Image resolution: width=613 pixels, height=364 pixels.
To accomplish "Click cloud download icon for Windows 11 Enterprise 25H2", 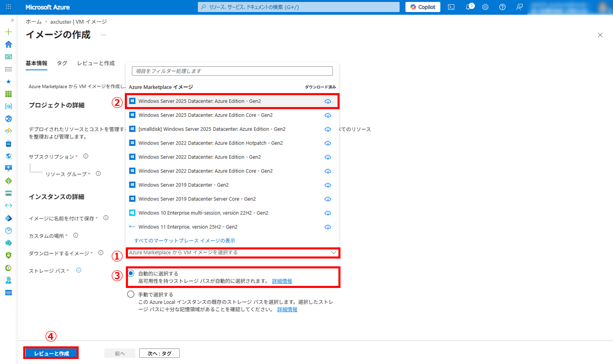I will coord(328,227).
